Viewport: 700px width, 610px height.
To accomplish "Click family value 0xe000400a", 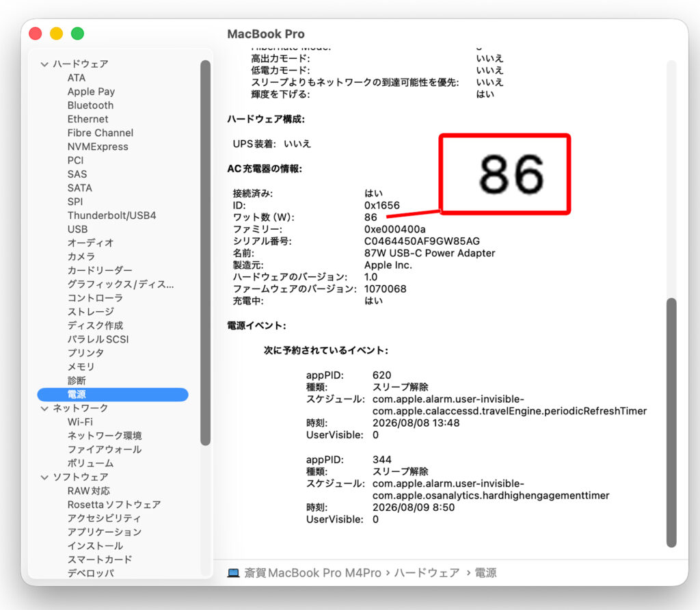I will [394, 230].
